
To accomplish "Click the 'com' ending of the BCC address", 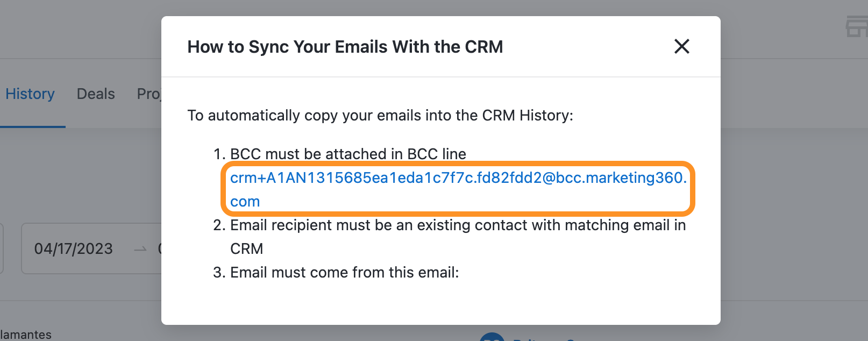I will [x=245, y=202].
